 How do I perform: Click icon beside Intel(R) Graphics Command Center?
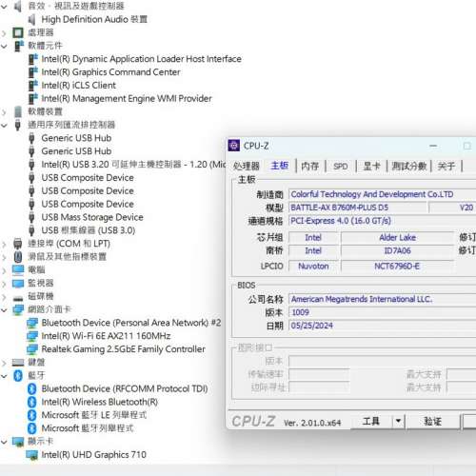[33, 72]
